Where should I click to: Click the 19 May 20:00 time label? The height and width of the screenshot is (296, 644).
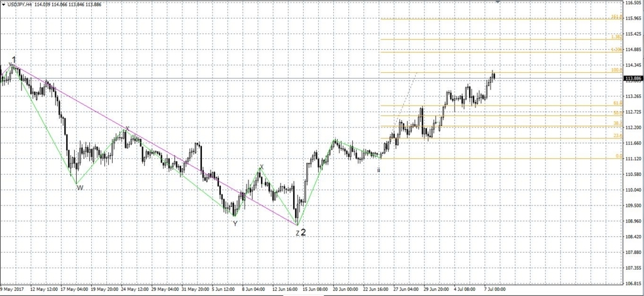(x=104, y=289)
